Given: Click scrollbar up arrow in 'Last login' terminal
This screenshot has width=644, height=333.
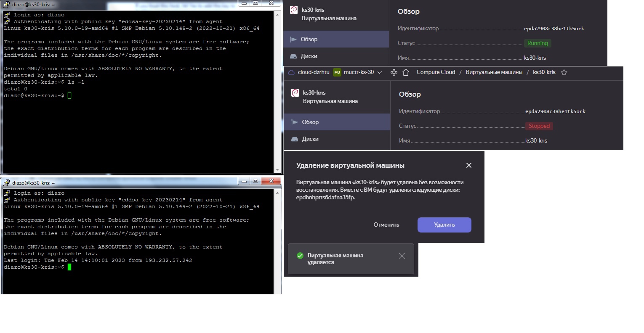Looking at the screenshot, I should coord(277,193).
